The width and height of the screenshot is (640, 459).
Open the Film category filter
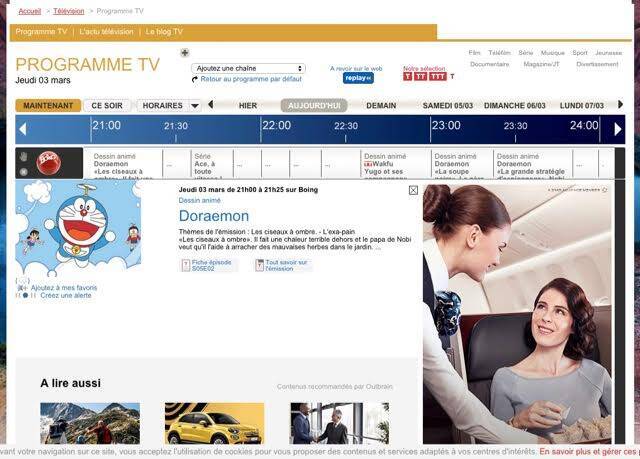click(x=474, y=52)
